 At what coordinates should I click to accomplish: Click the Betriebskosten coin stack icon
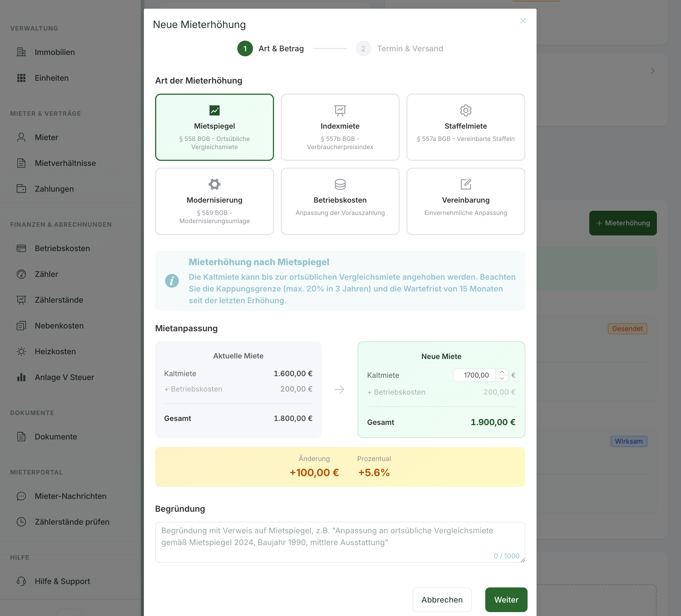(x=340, y=184)
